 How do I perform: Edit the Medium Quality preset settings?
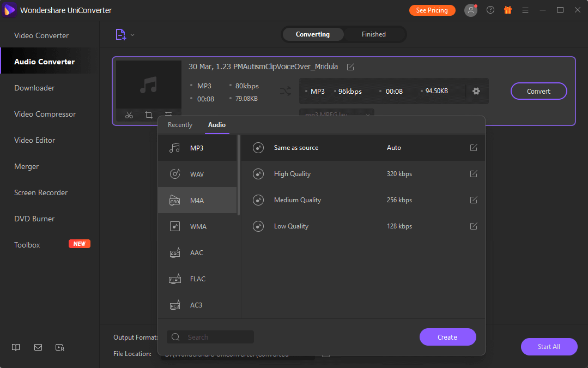(473, 200)
